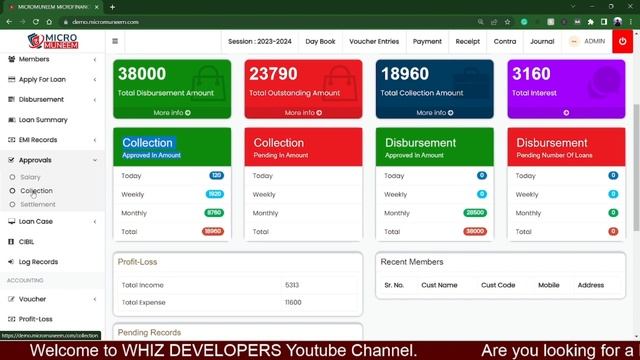This screenshot has width=640, height=360.
Task: Collapse the Approvals menu chevron
Action: click(x=95, y=160)
